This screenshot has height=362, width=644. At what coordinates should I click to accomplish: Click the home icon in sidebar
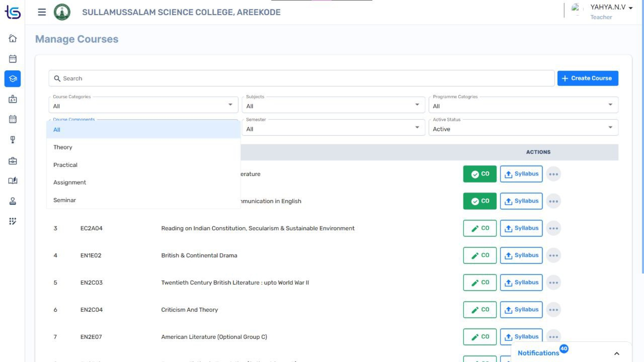(x=13, y=38)
